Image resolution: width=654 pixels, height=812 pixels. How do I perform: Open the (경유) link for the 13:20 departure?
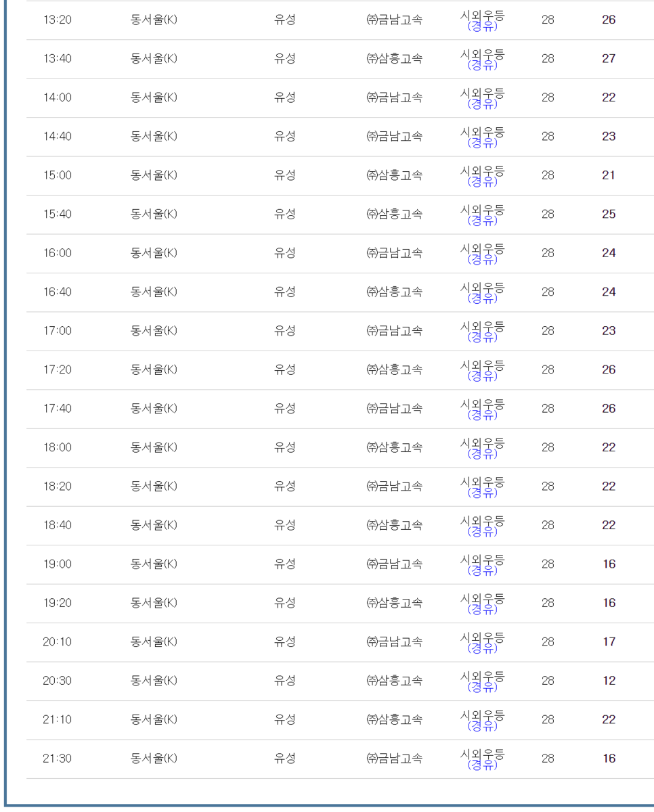(x=482, y=26)
